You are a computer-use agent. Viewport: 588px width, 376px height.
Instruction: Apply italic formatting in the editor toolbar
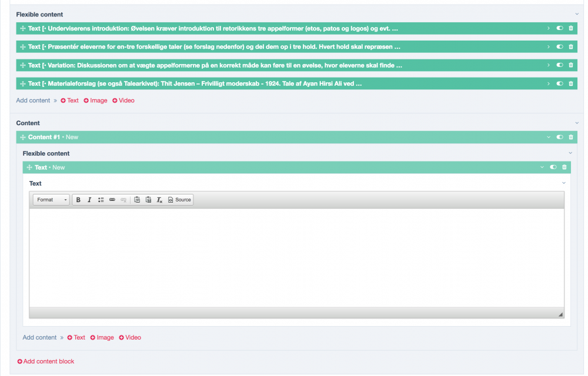pos(89,200)
